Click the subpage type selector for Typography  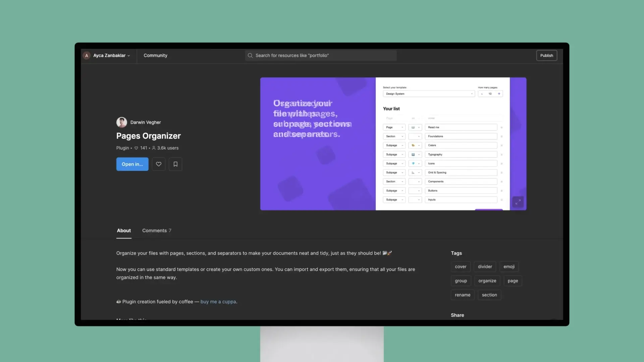pyautogui.click(x=394, y=154)
